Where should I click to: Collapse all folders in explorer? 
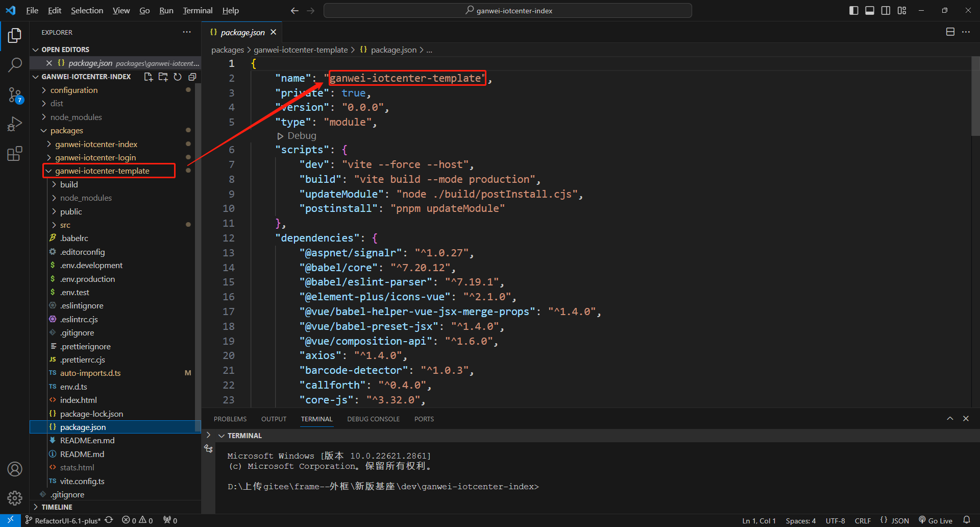[x=192, y=77]
